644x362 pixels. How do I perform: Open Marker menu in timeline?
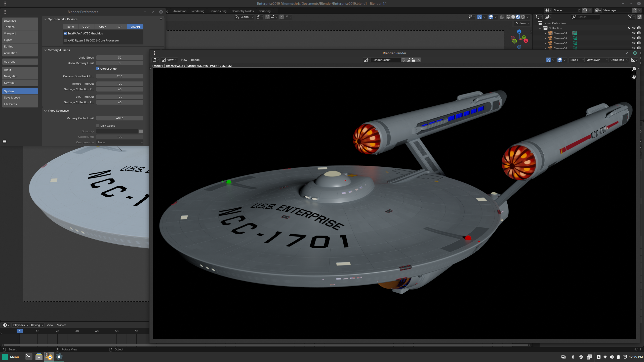(x=61, y=325)
